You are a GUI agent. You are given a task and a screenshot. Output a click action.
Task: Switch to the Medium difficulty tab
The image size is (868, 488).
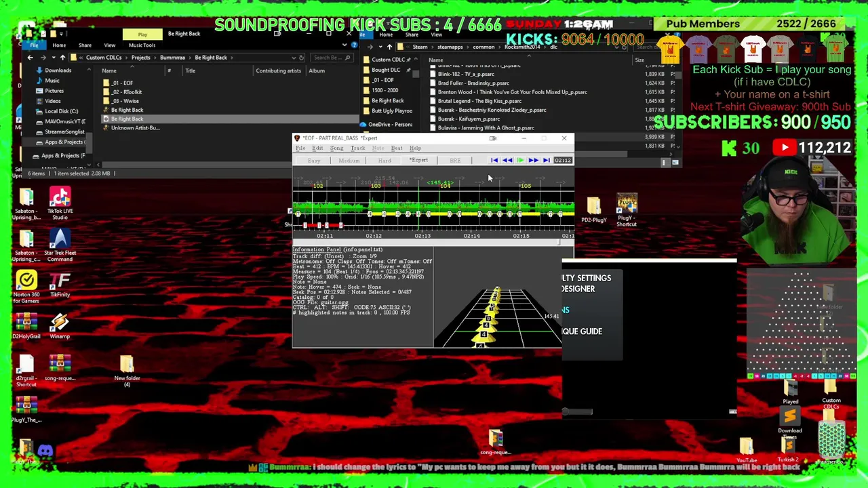pyautogui.click(x=349, y=161)
